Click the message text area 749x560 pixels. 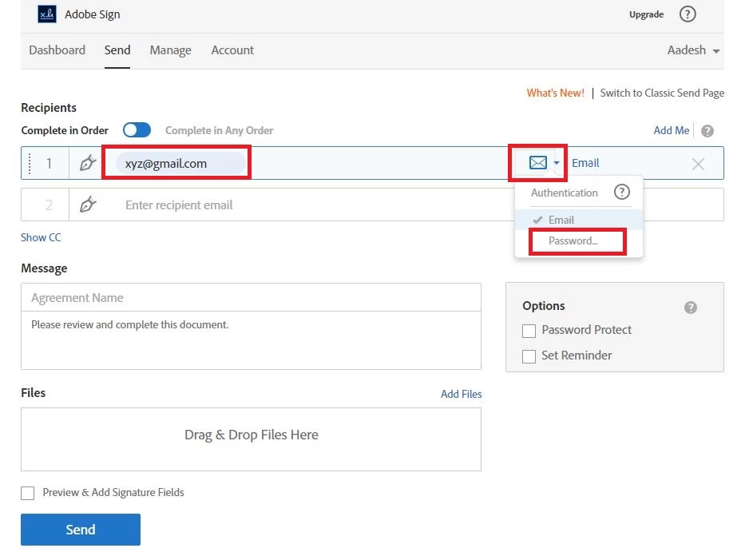251,340
